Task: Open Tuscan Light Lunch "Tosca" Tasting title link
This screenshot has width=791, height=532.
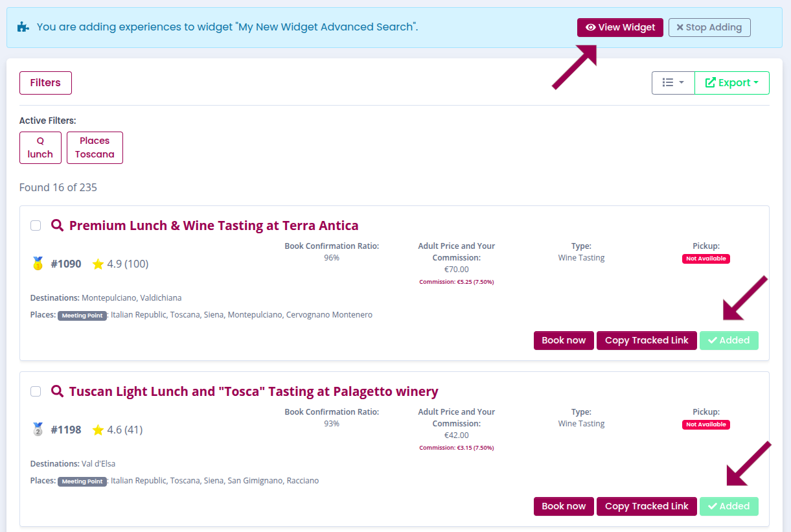Action: [253, 391]
